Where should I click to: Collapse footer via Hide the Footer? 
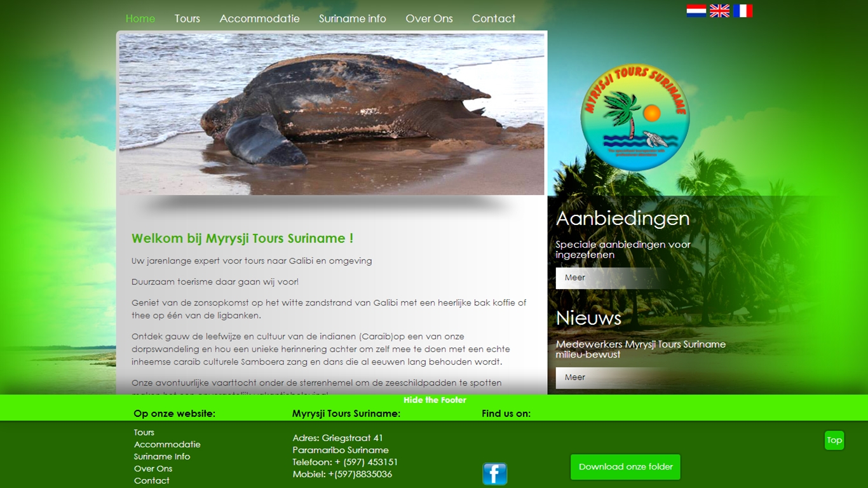pyautogui.click(x=435, y=400)
